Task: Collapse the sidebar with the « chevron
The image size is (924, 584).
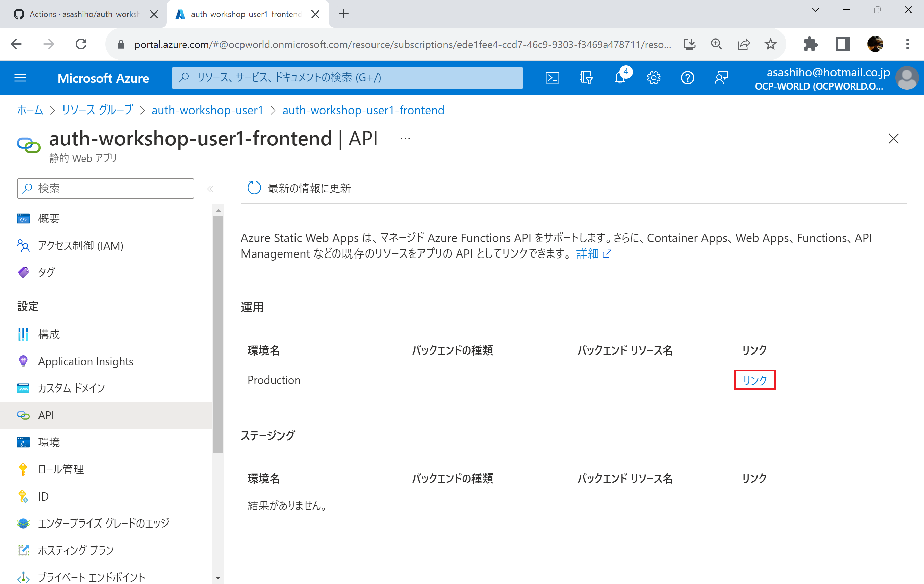Action: coord(210,189)
